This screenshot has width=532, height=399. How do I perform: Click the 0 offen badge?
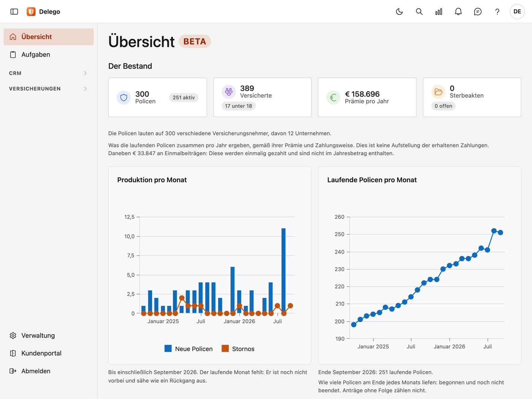click(x=443, y=106)
